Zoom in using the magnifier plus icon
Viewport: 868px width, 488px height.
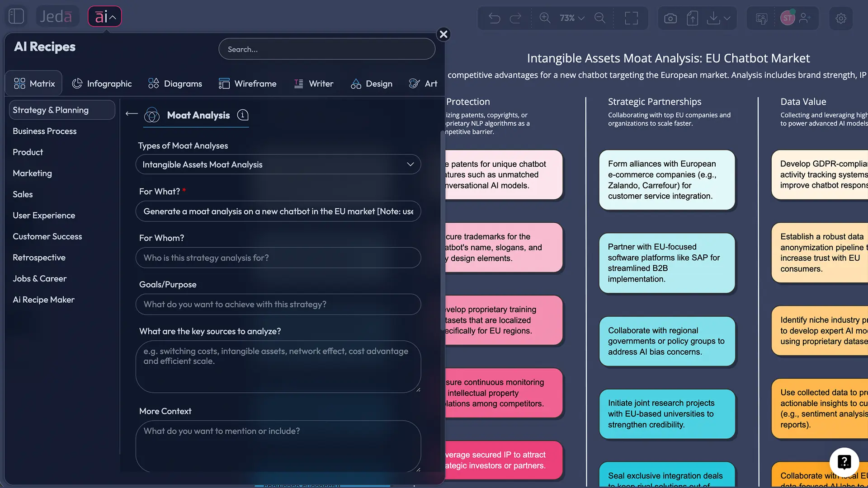pyautogui.click(x=545, y=18)
